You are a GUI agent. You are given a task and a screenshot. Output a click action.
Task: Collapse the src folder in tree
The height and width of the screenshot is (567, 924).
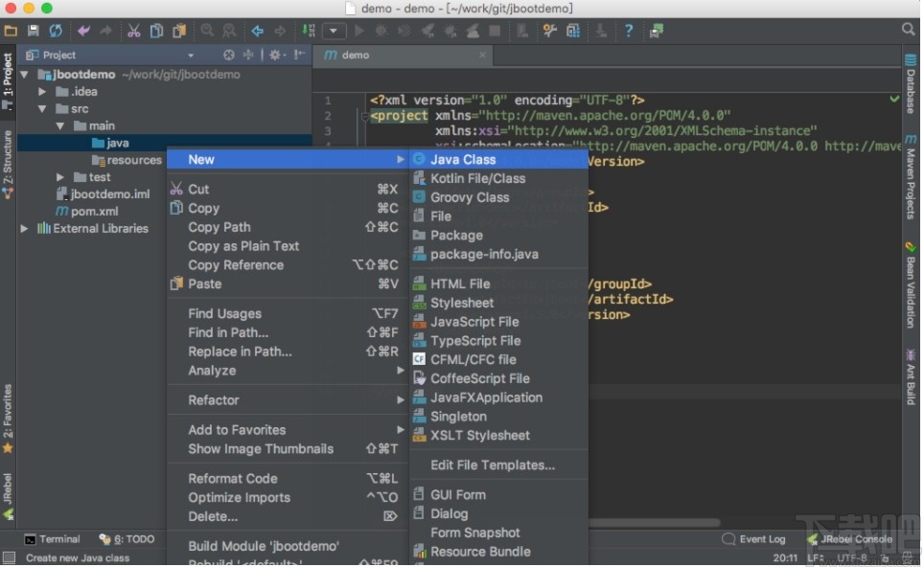[42, 109]
